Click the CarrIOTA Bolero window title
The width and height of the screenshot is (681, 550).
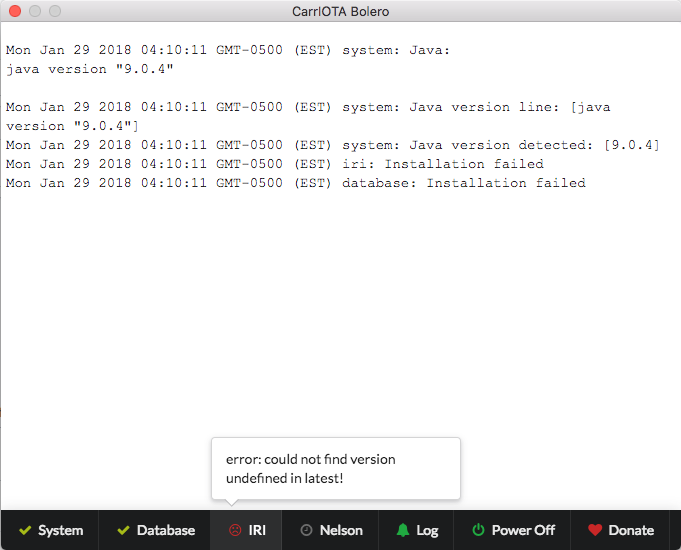click(x=340, y=11)
